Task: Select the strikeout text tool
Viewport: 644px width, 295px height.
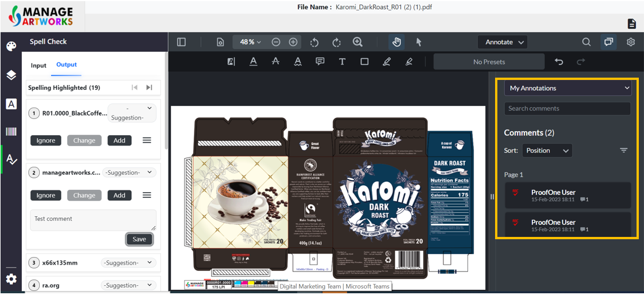Action: pyautogui.click(x=275, y=62)
